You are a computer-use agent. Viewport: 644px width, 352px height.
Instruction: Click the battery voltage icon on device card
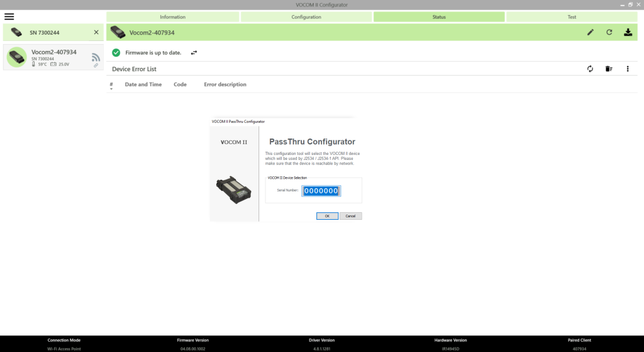[53, 64]
